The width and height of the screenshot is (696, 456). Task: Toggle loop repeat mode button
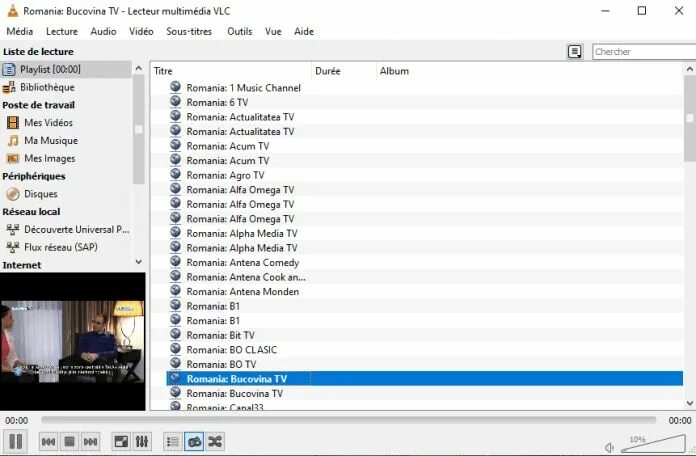pos(194,441)
